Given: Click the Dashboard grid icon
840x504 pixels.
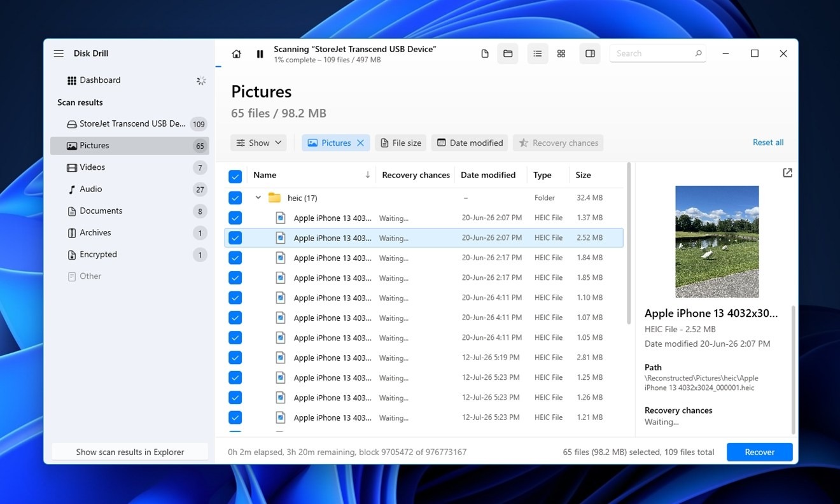Looking at the screenshot, I should pyautogui.click(x=72, y=80).
